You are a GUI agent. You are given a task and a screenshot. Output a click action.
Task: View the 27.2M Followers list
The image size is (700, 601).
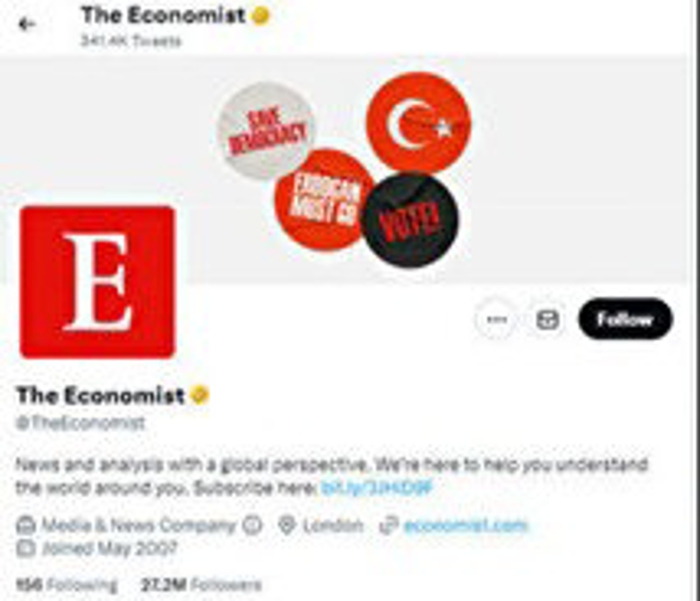201,584
